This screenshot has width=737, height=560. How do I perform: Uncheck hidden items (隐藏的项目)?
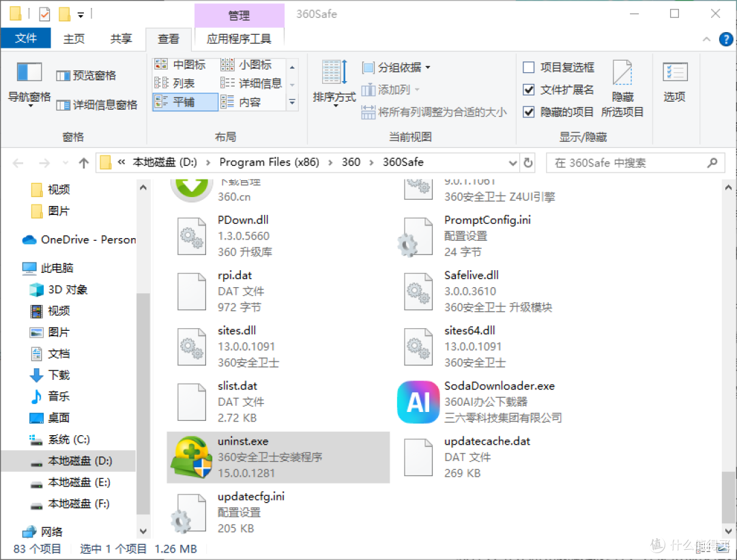pyautogui.click(x=529, y=112)
